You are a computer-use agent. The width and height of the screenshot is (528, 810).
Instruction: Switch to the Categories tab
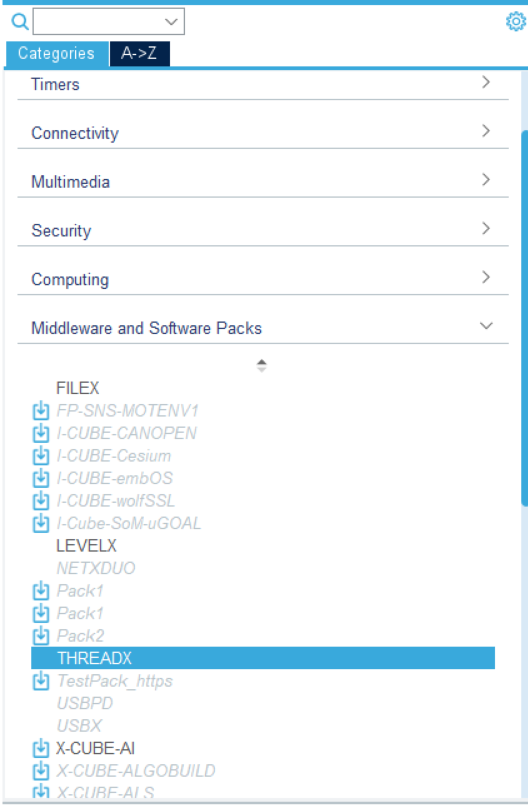[57, 53]
